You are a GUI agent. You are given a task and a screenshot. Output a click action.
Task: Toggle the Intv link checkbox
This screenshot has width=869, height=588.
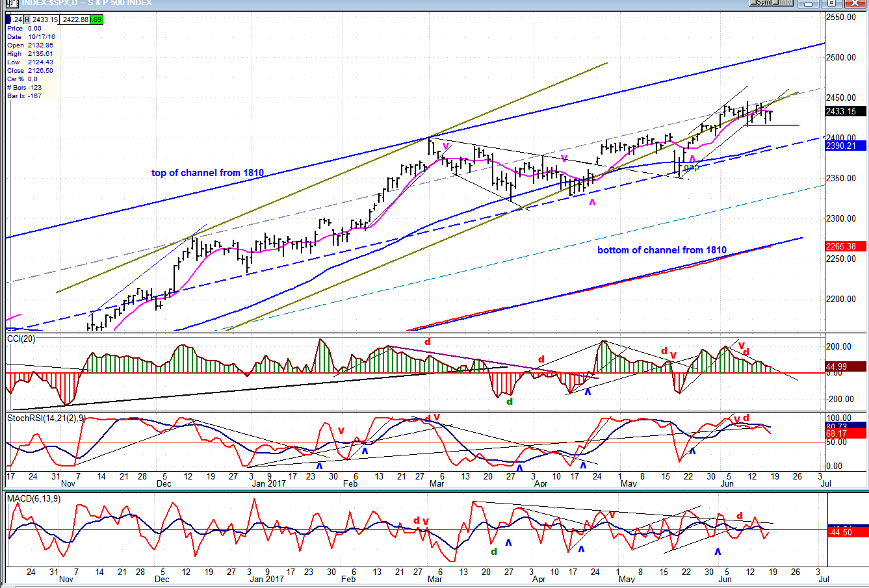(784, 3)
